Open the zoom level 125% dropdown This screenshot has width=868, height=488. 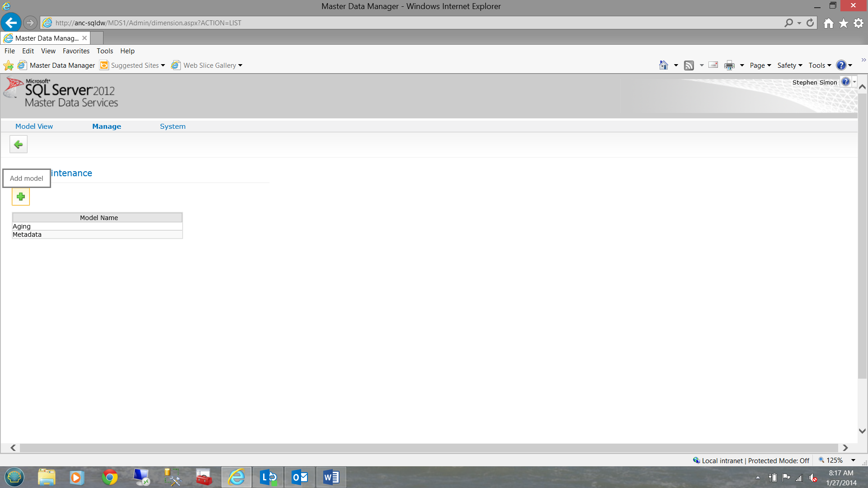853,460
